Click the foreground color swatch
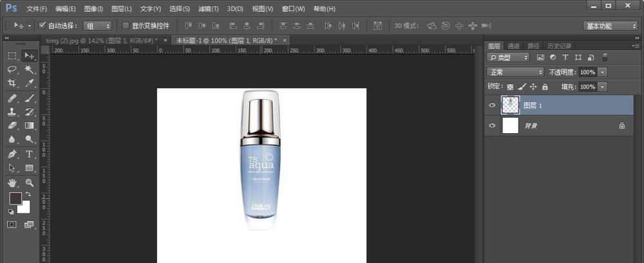644x263 pixels. pos(15,198)
